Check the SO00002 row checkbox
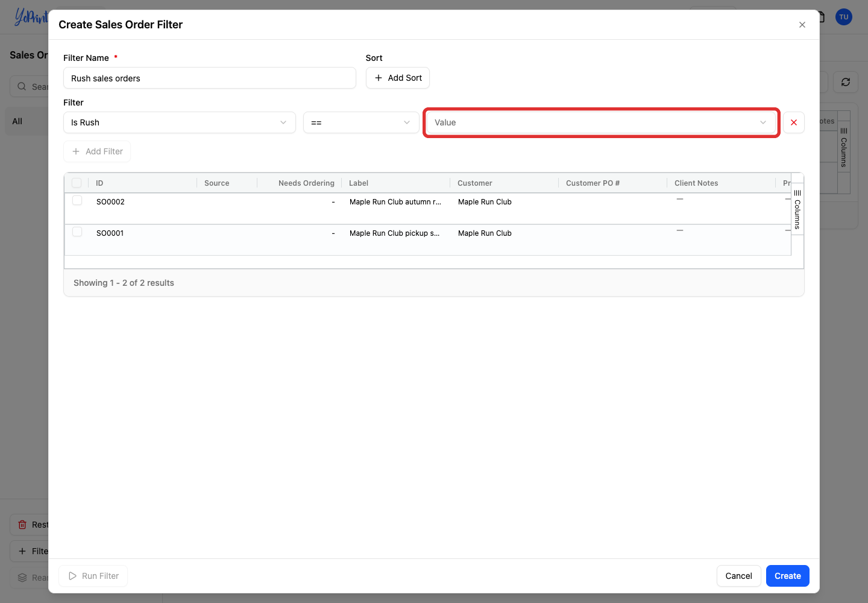 tap(77, 200)
